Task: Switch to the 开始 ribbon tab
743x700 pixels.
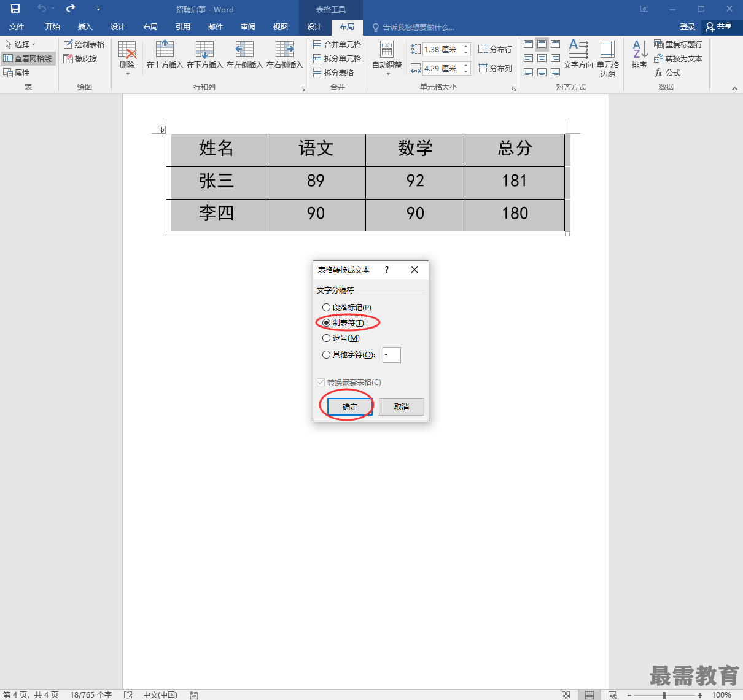Action: tap(53, 27)
